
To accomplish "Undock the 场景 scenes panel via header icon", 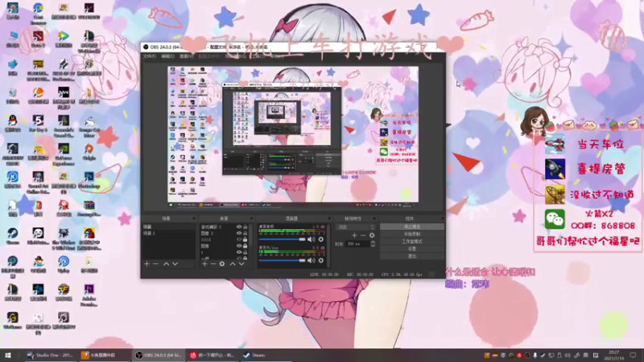I will pyautogui.click(x=194, y=218).
